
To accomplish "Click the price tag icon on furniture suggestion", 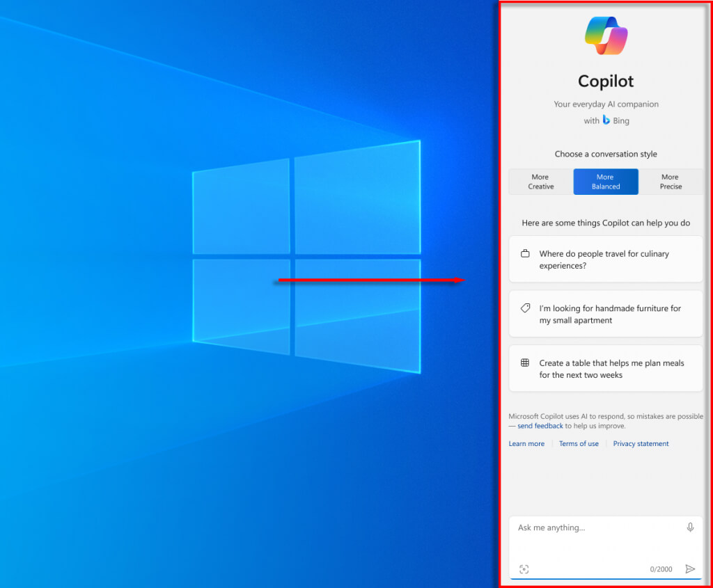I will [x=525, y=308].
